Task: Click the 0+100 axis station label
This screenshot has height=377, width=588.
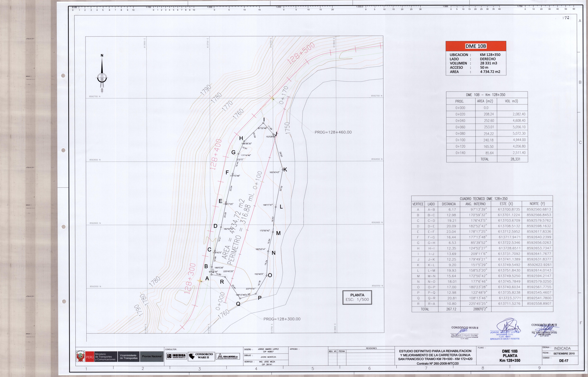Action: click(257, 180)
